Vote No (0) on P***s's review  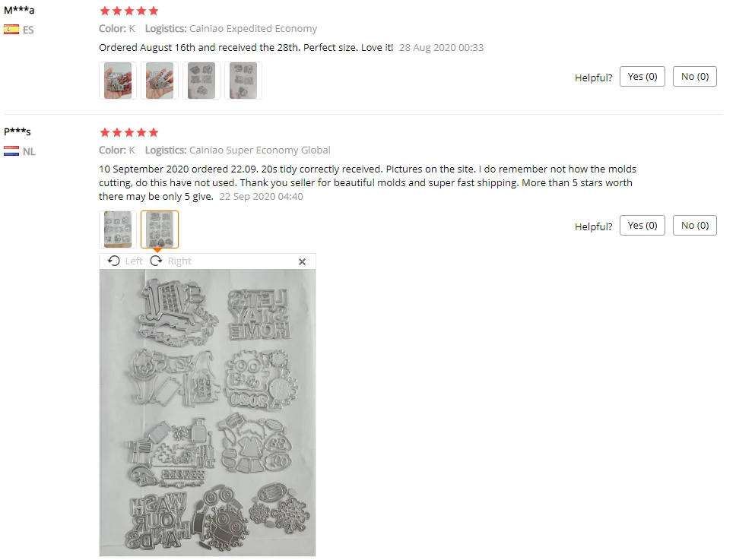(x=695, y=226)
